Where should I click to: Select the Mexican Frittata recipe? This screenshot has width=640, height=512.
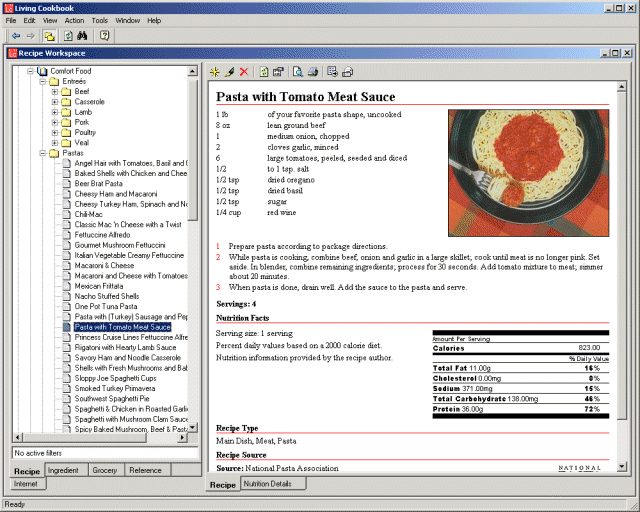(99, 286)
